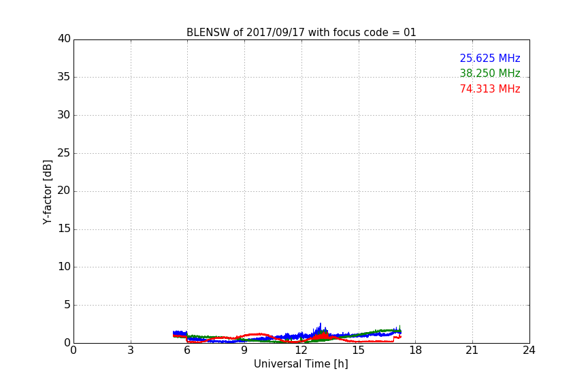588x392 pixels.
Task: Click the x-axis tick label 6
Action: point(188,350)
